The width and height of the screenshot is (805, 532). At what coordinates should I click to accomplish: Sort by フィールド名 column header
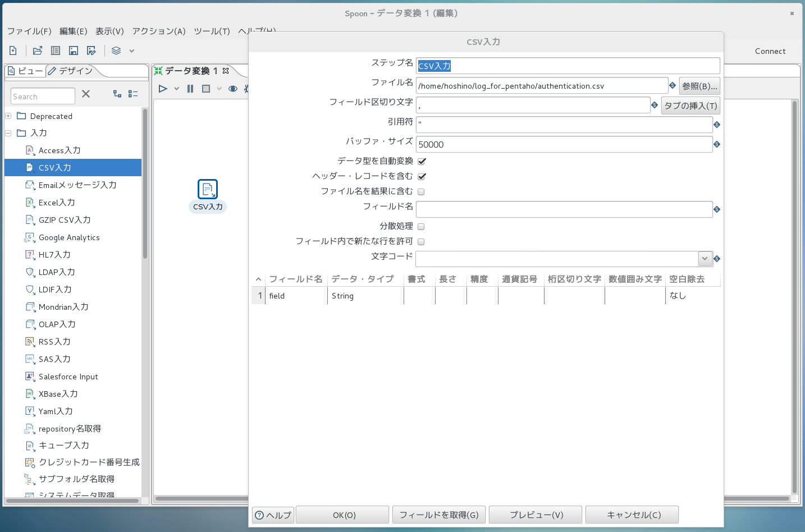(x=296, y=279)
